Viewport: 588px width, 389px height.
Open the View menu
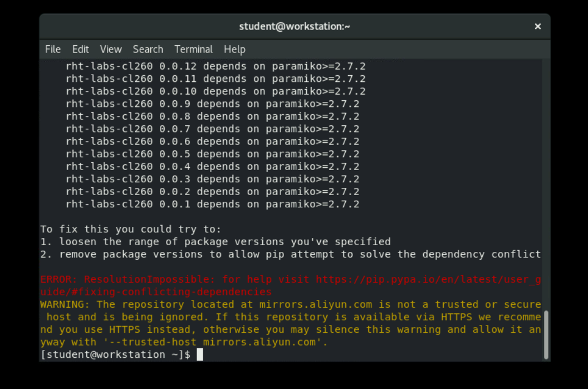[111, 49]
